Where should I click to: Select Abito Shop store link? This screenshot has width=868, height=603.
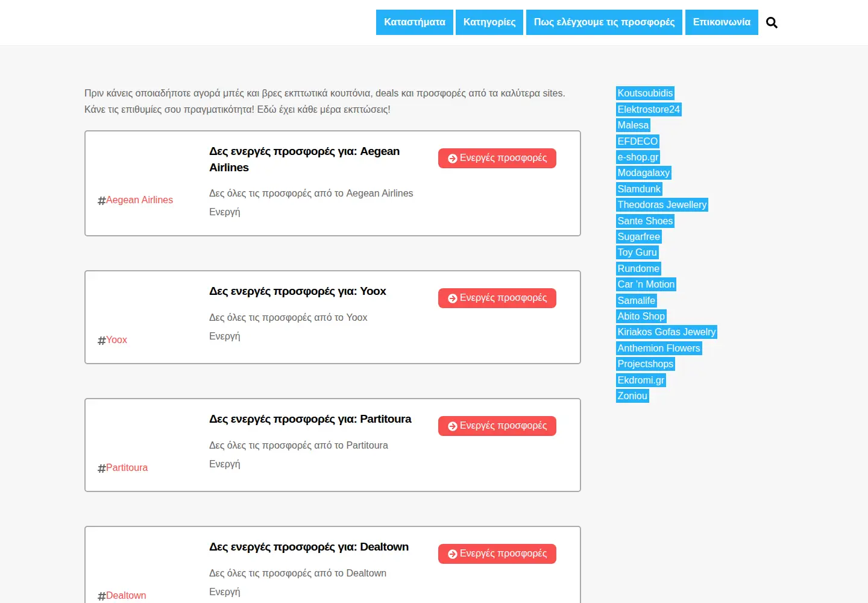click(x=641, y=316)
